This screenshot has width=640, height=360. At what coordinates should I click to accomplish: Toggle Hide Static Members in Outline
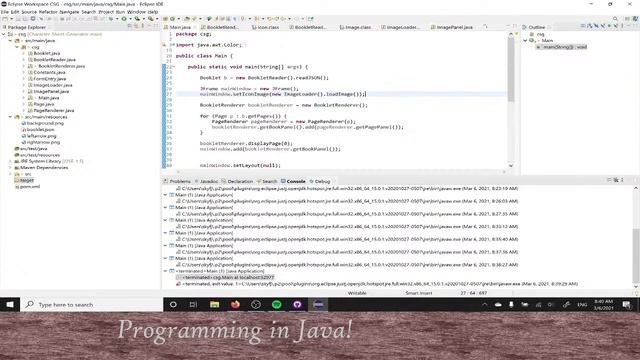603,26
